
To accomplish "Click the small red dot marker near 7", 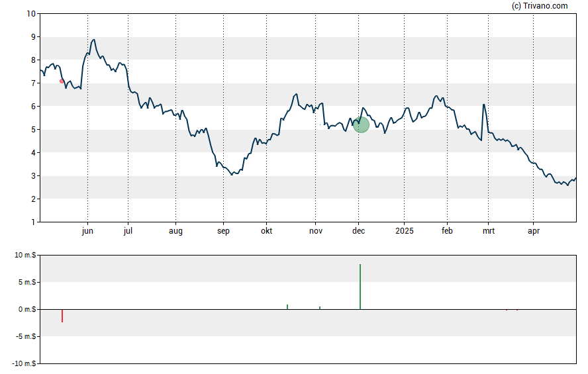I will click(x=62, y=81).
